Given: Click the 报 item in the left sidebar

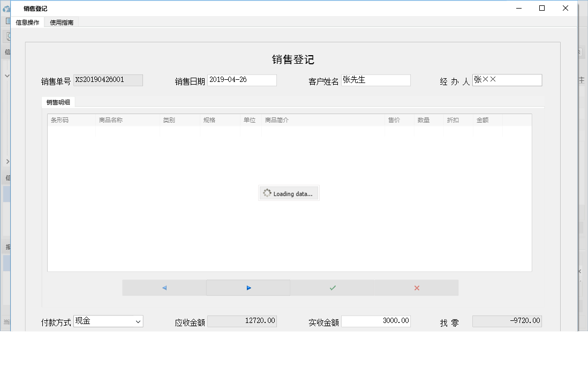Looking at the screenshot, I should tap(6, 246).
